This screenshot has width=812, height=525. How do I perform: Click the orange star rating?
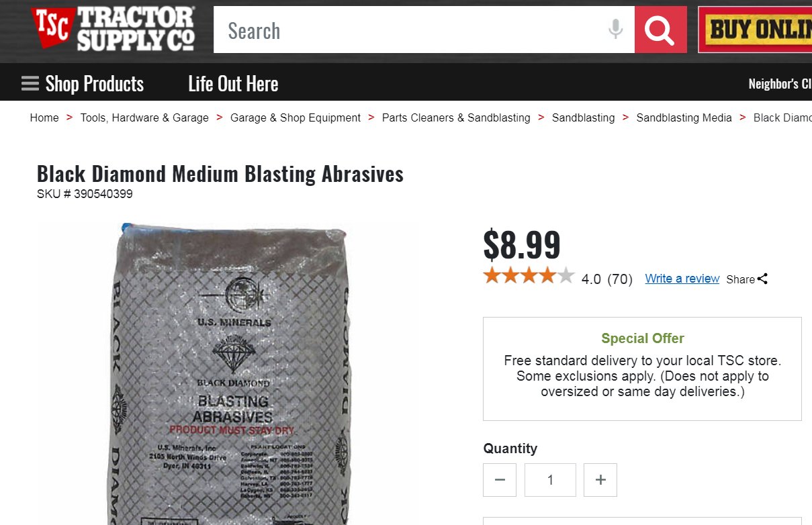click(529, 276)
